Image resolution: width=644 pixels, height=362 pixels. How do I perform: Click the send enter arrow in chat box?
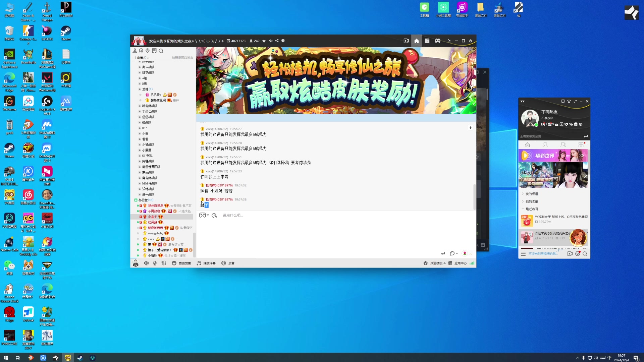tap(443, 253)
